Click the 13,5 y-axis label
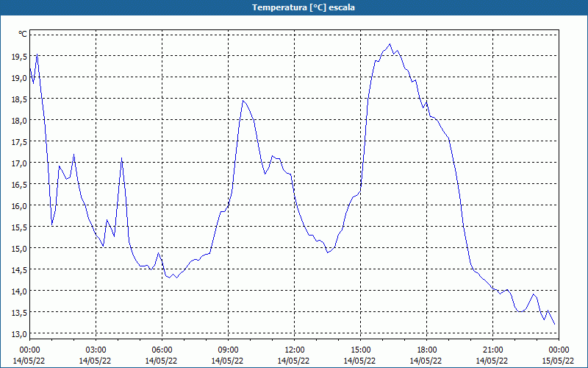 click(x=20, y=312)
